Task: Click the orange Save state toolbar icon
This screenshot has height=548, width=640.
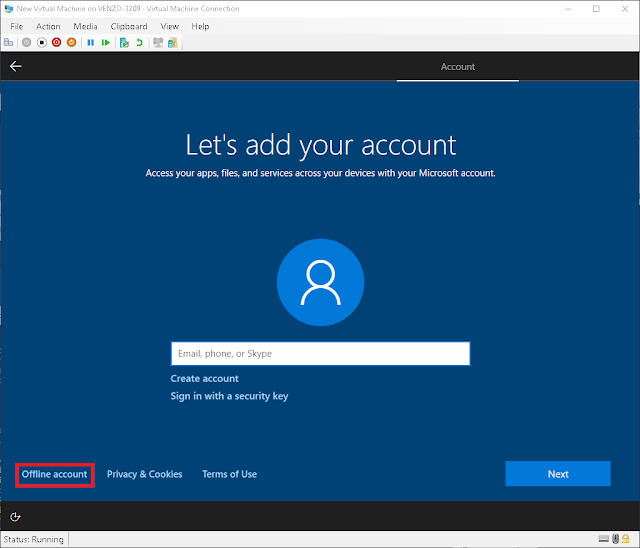Action: point(71,42)
